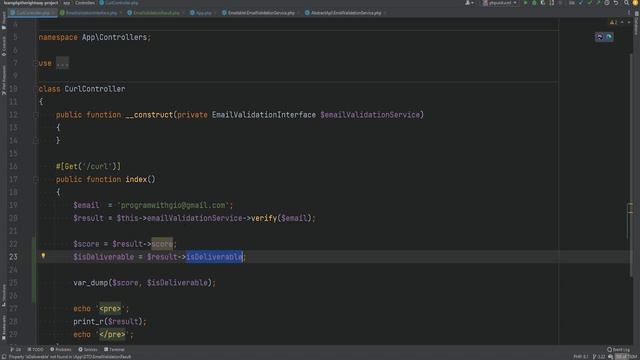
Task: Switch to Emailable EmailValidationService.php tab
Action: [261, 13]
